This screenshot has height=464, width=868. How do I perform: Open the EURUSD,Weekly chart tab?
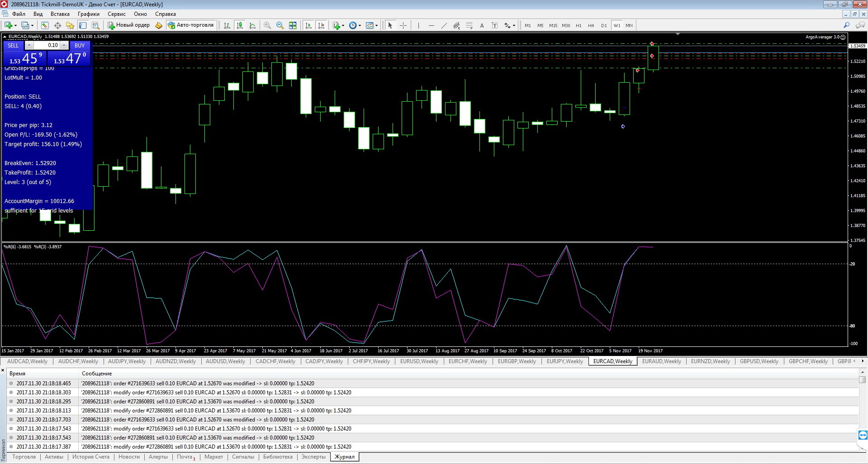click(419, 361)
